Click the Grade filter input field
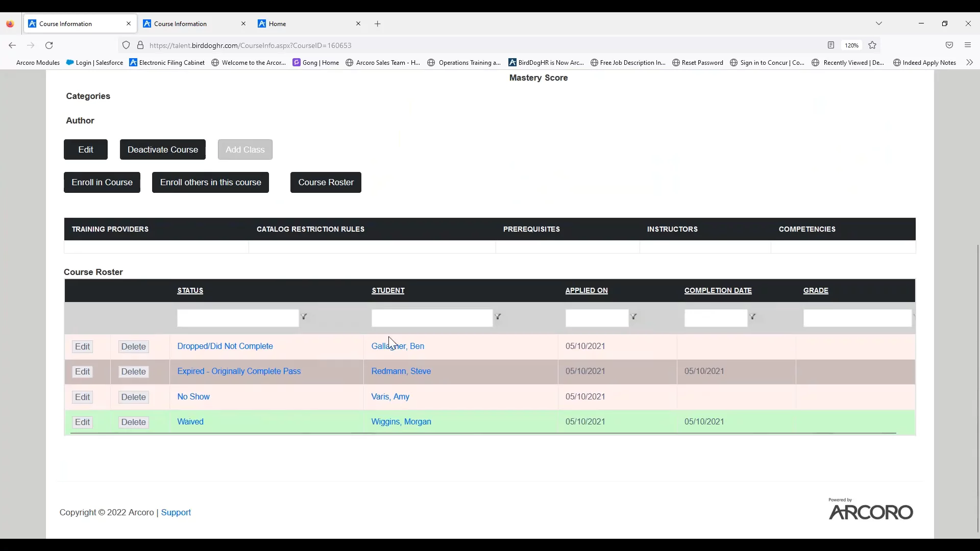 coord(856,318)
